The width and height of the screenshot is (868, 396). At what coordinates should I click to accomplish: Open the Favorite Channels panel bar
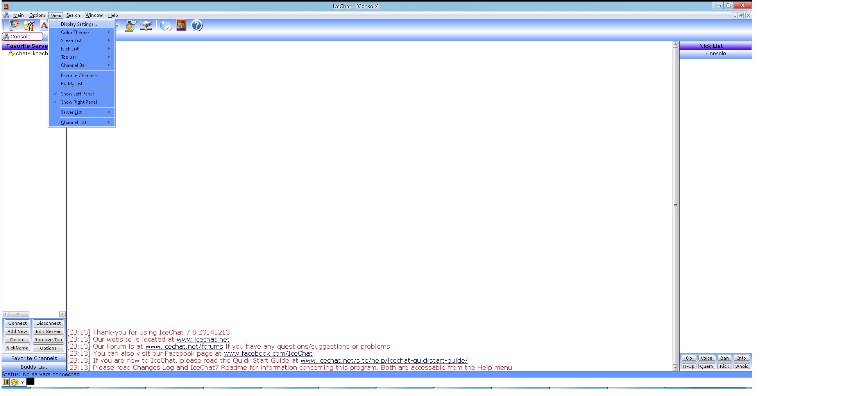point(34,358)
